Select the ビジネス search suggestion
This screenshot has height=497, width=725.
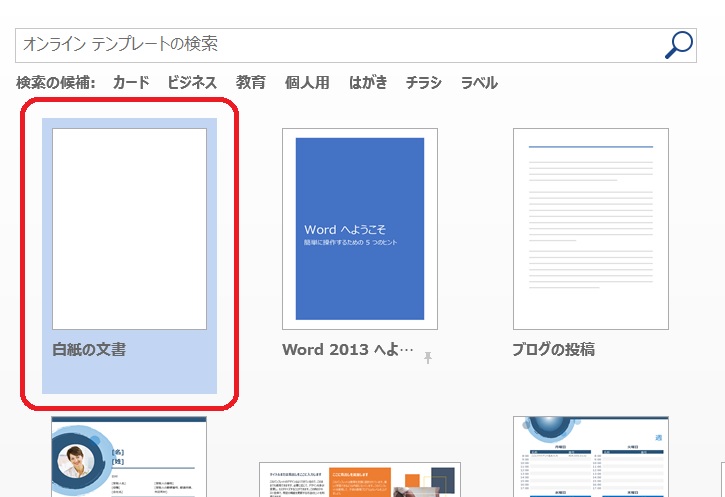point(191,83)
